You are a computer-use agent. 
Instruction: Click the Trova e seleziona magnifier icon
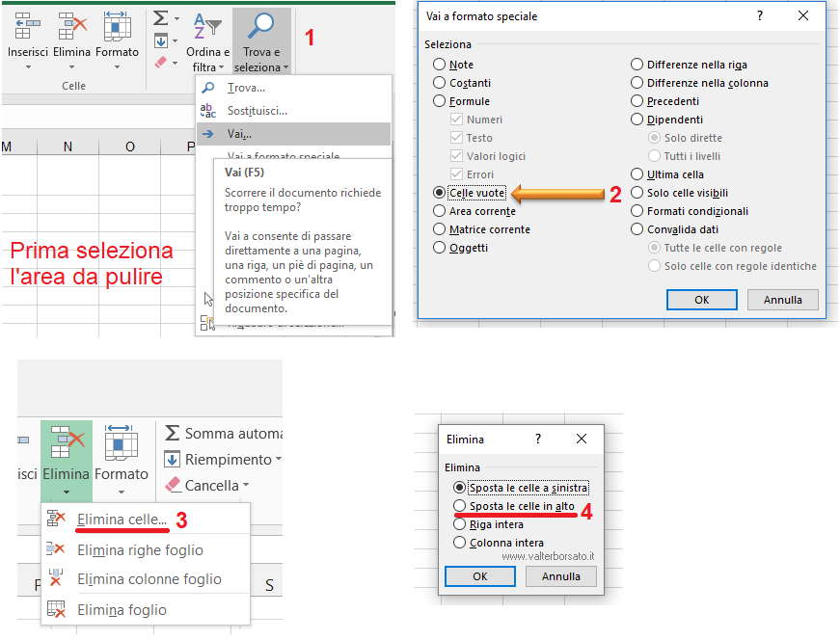pyautogui.click(x=261, y=27)
